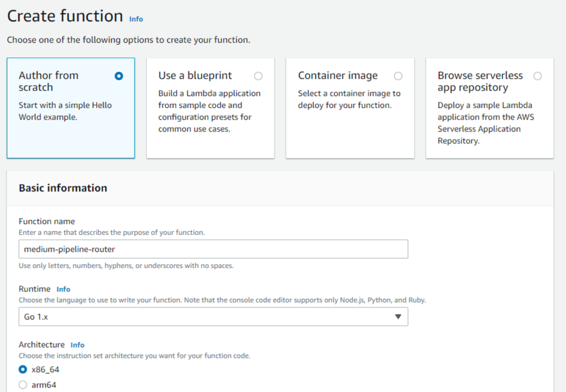Open Info link next to Runtime
This screenshot has height=392, width=566.
(63, 289)
